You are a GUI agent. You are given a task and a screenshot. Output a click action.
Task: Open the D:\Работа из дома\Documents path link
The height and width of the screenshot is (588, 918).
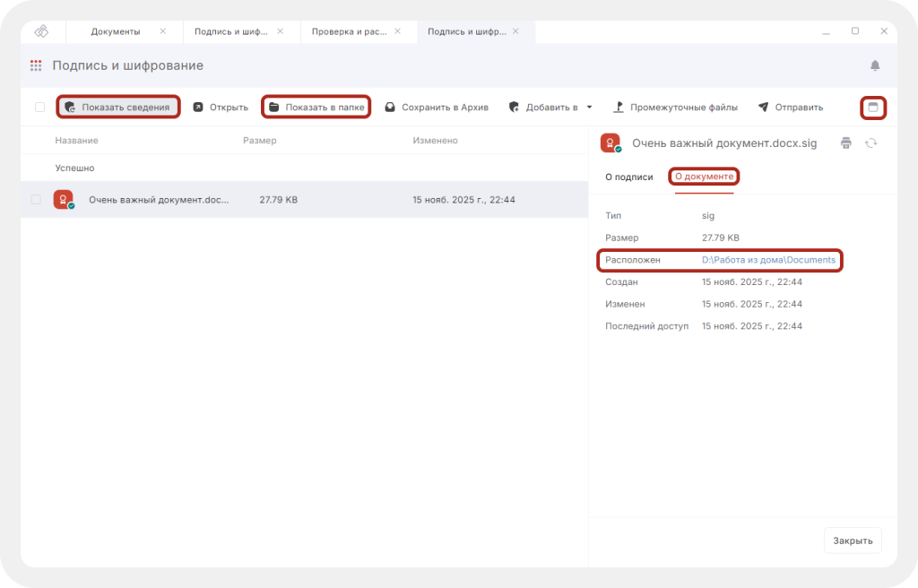768,260
